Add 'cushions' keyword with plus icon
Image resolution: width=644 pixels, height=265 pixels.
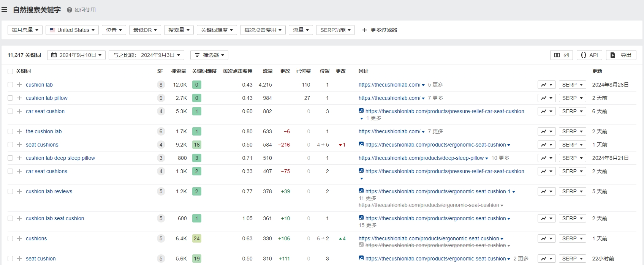pos(19,238)
